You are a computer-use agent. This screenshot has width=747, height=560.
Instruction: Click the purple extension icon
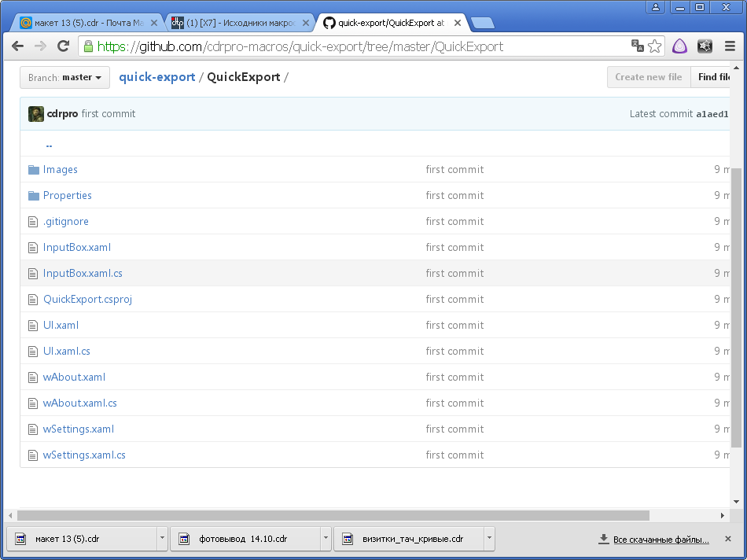[680, 46]
